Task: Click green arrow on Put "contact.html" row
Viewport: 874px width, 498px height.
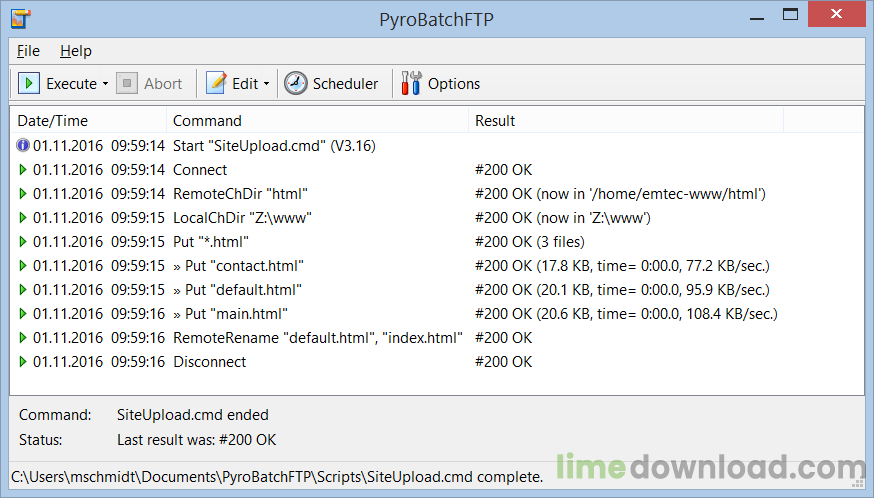Action: pos(23,265)
